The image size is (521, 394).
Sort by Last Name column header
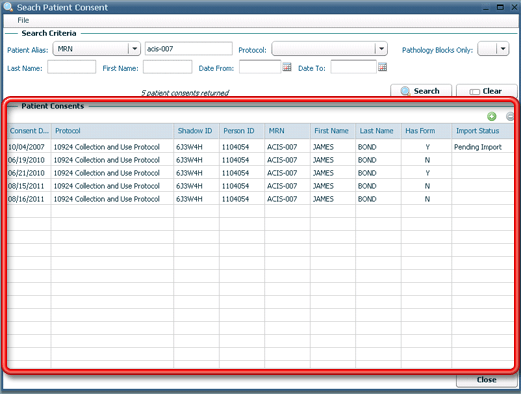[378, 131]
